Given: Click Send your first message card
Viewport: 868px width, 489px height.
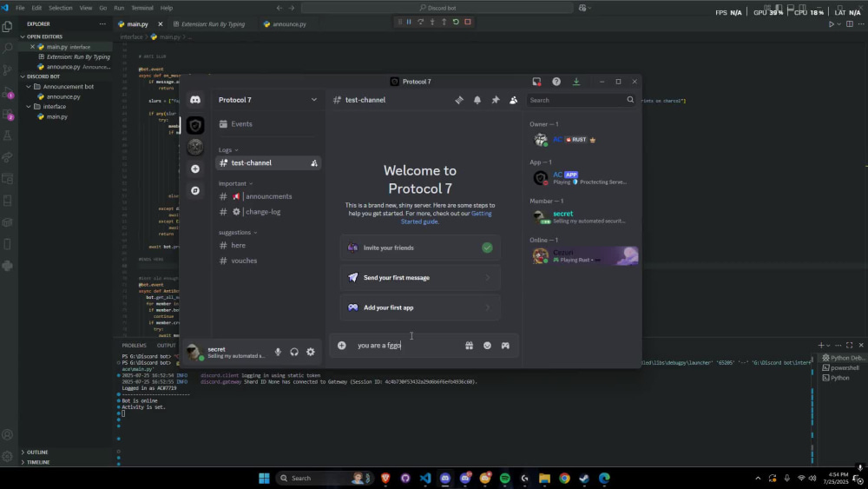Looking at the screenshot, I should [420, 277].
